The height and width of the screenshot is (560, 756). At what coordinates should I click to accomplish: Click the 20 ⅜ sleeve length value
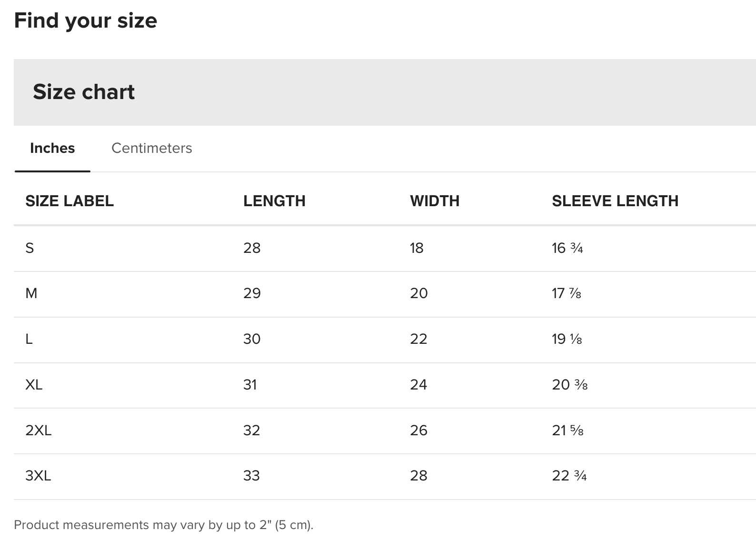pos(570,385)
